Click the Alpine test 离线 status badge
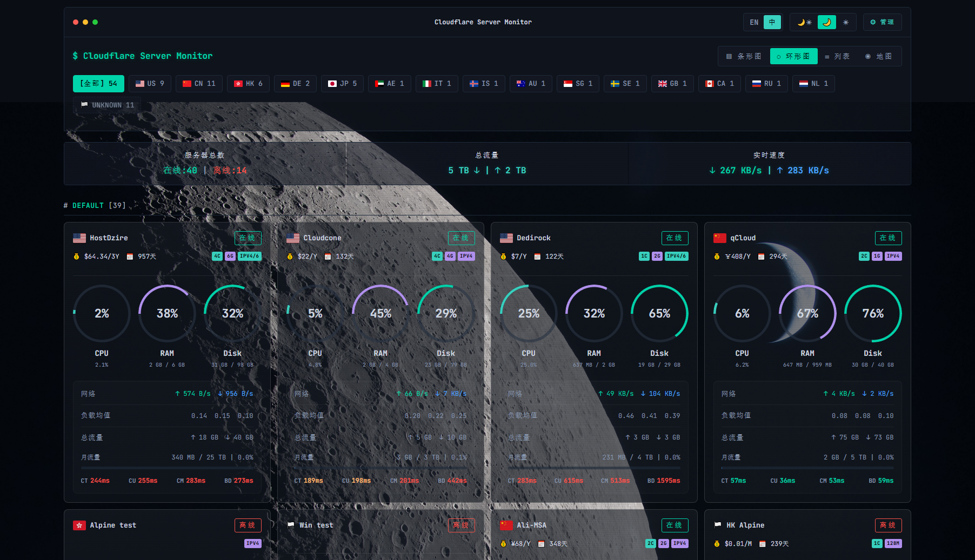Screen dimensions: 975x560 coord(248,525)
